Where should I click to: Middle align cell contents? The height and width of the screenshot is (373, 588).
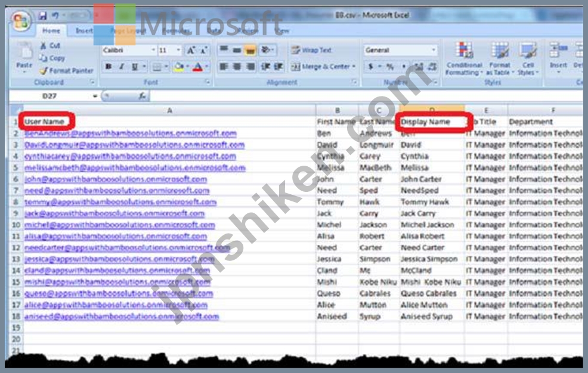click(x=237, y=50)
